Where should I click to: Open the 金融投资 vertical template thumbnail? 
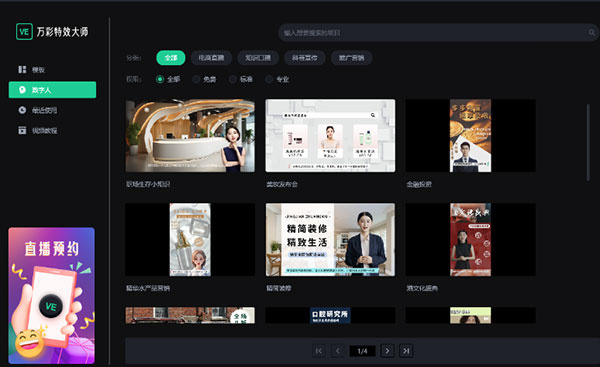pos(471,135)
